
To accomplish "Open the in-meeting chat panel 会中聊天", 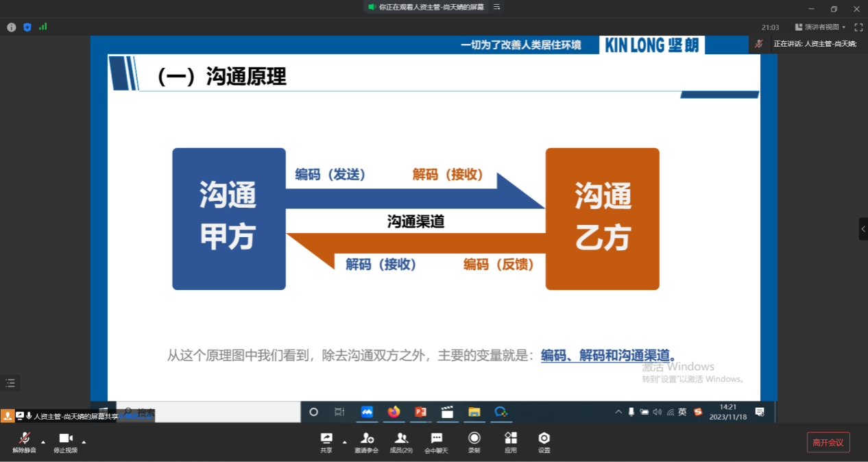I will click(437, 441).
